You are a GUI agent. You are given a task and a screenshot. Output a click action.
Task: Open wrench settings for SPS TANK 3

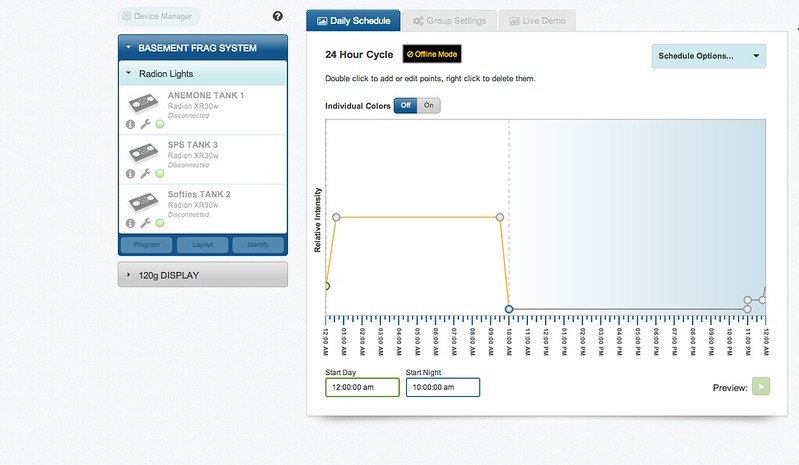tap(145, 173)
